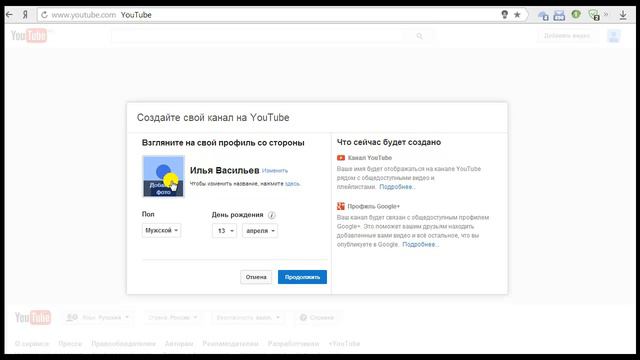Open the green shield extension icon

click(594, 16)
